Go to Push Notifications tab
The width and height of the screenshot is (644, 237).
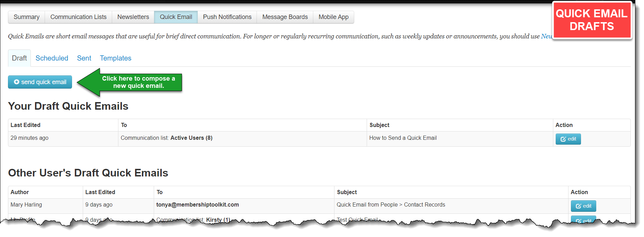coord(227,17)
